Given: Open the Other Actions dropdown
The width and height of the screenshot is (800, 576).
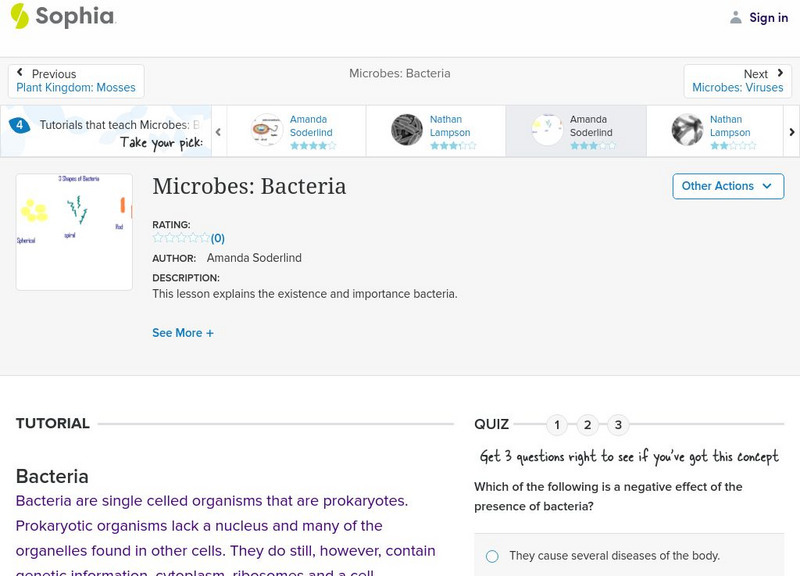Looking at the screenshot, I should pyautogui.click(x=727, y=186).
